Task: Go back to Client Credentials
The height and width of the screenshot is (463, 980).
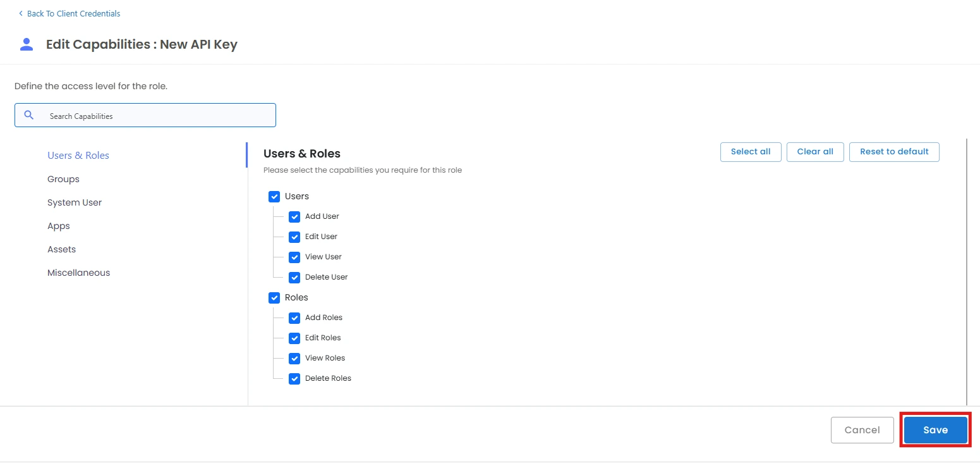Action: pyautogui.click(x=73, y=13)
